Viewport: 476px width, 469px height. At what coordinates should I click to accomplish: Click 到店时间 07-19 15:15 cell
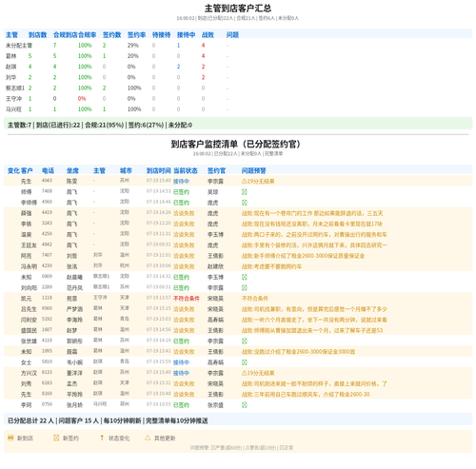point(159,308)
